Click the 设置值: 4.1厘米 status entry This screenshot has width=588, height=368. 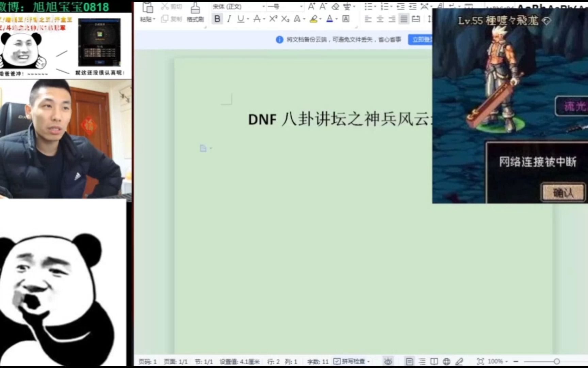coord(240,362)
